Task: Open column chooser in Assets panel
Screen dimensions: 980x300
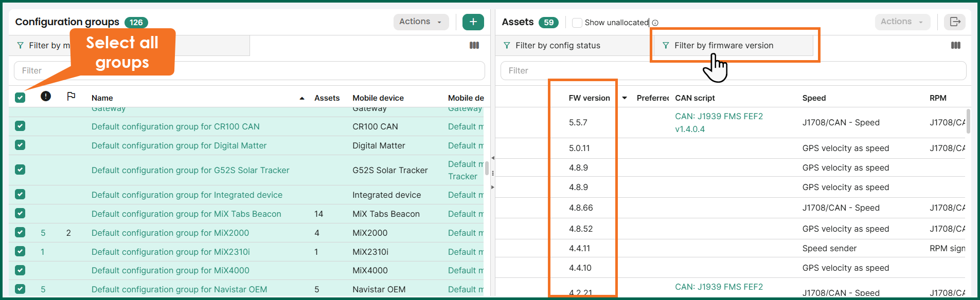Action: click(956, 45)
